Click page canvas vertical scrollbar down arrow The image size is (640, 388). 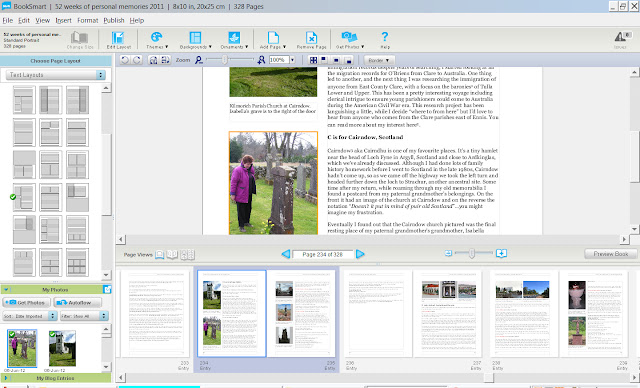[634, 229]
